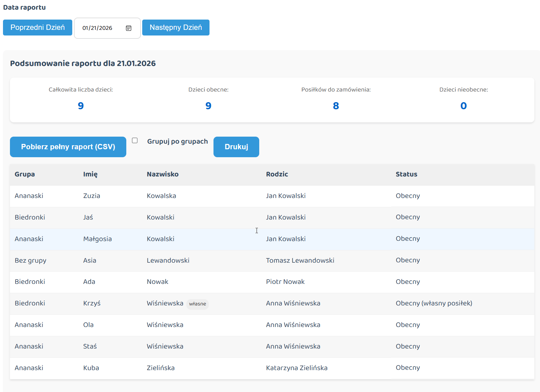Image resolution: width=540 pixels, height=392 pixels.
Task: Go to previous day with Poprzedni Dzień
Action: [x=37, y=28]
